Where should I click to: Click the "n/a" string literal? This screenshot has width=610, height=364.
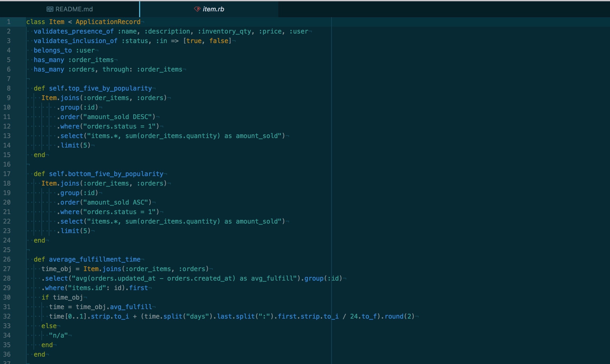[x=58, y=335]
